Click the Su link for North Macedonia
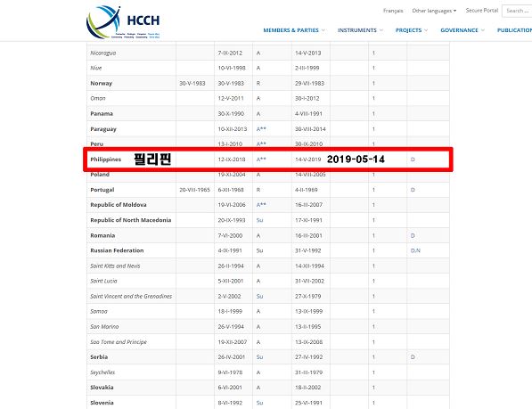The width and height of the screenshot is (532, 409). [259, 220]
